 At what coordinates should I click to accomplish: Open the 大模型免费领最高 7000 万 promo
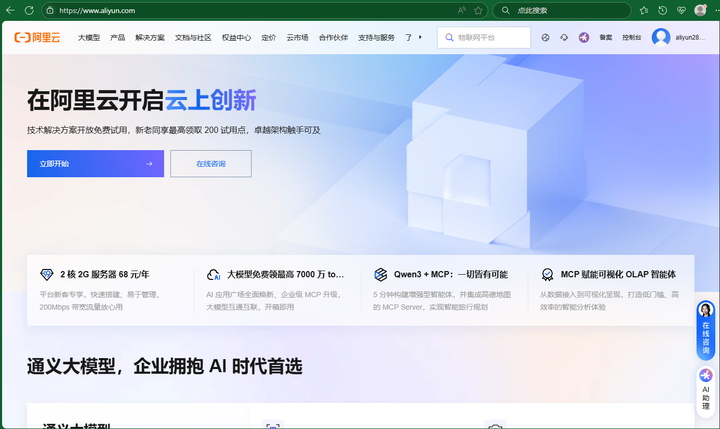286,274
